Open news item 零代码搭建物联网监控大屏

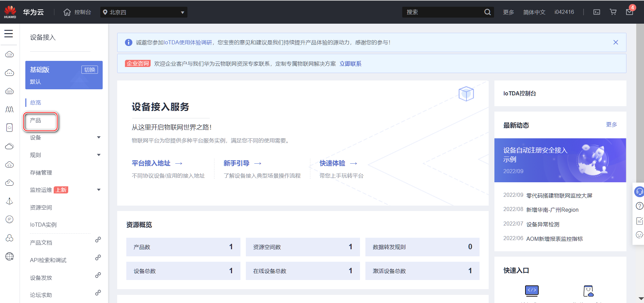[x=559, y=195]
